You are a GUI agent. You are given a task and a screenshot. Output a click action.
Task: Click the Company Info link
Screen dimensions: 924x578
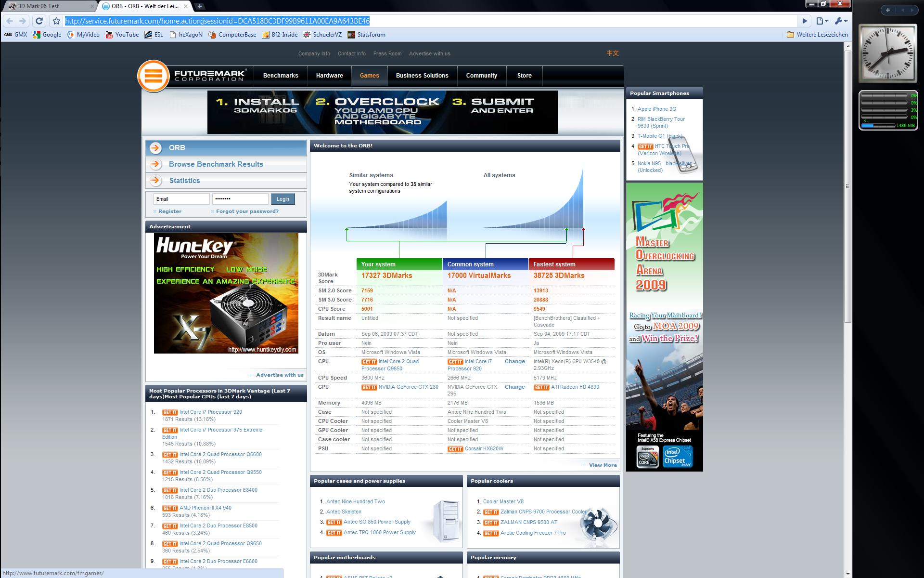pos(314,54)
